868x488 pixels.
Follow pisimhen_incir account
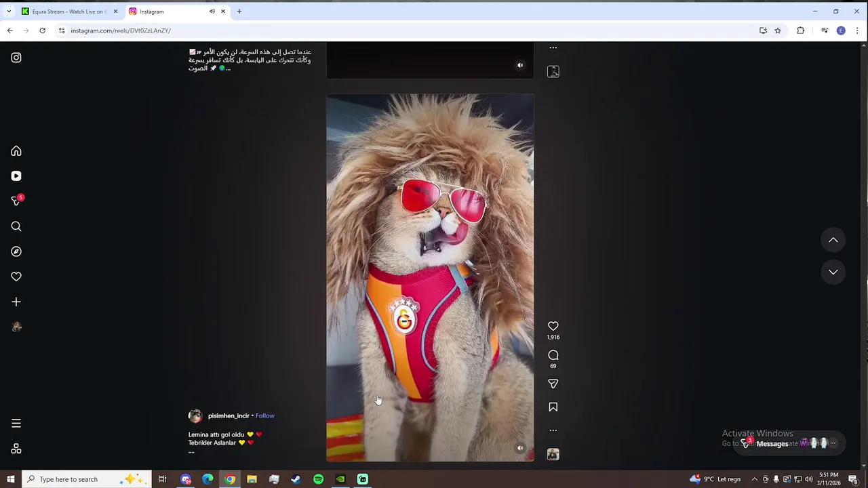(x=265, y=415)
